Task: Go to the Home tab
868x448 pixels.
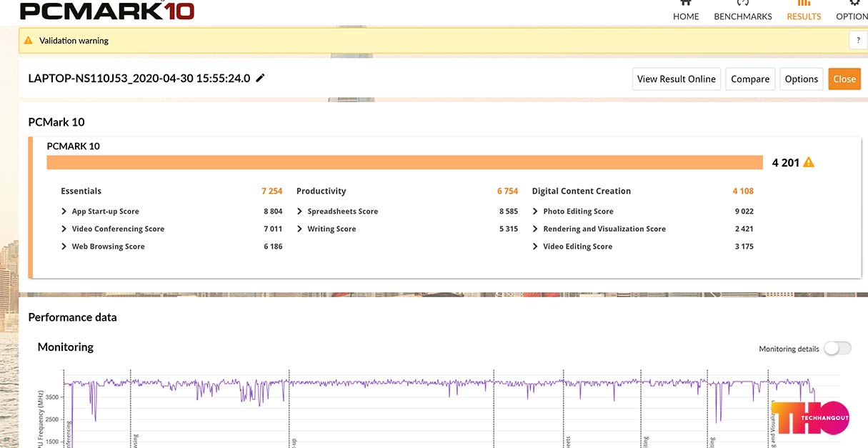Action: (x=686, y=11)
